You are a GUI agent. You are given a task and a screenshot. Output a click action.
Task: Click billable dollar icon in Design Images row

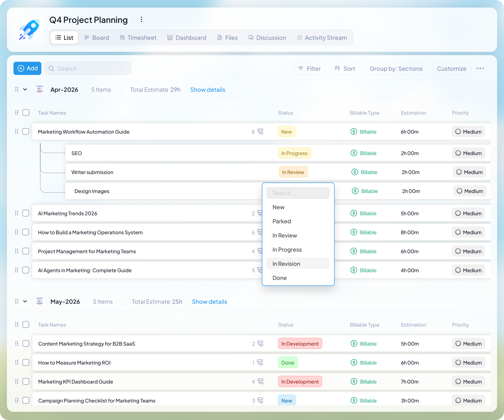(355, 191)
